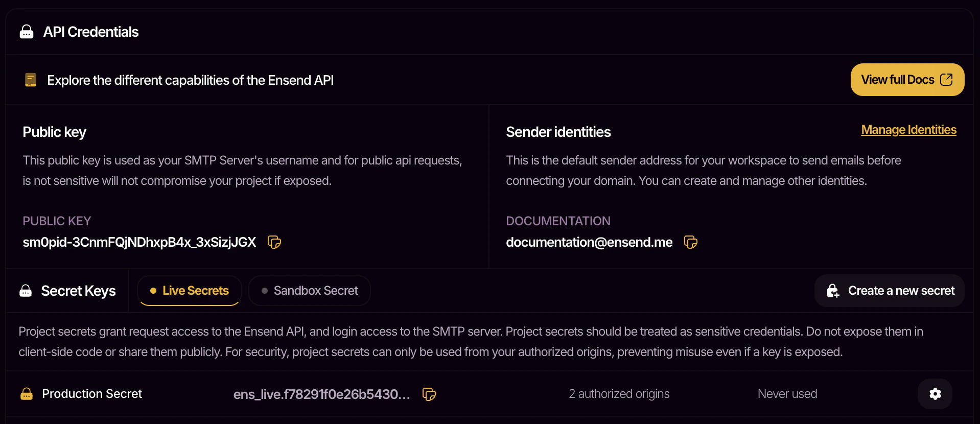980x424 pixels.
Task: Switch to the Live Secrets tab
Action: click(x=190, y=291)
